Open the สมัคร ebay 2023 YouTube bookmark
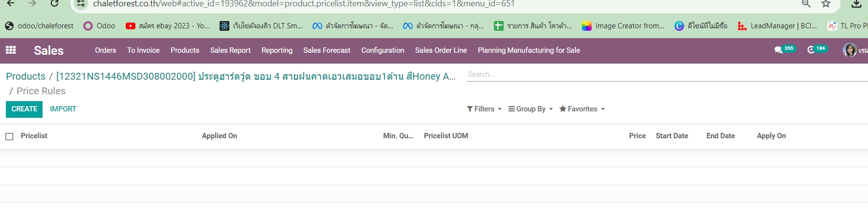Viewport: 868px width, 215px height. click(168, 26)
